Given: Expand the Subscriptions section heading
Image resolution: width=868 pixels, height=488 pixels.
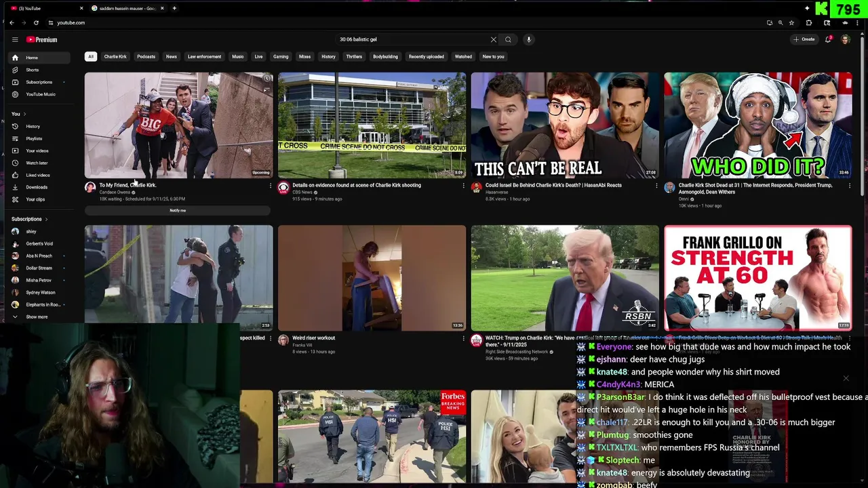Looking at the screenshot, I should coord(29,219).
